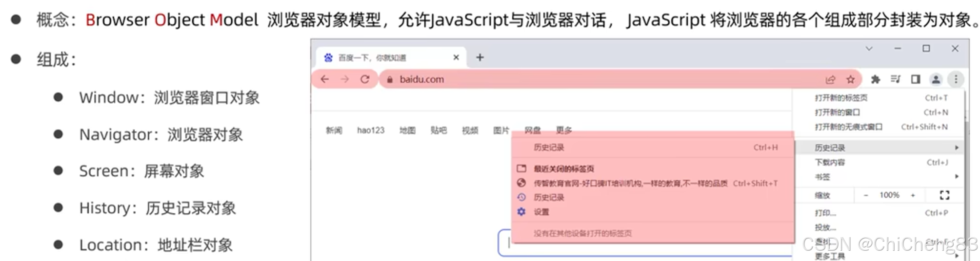Close the 百度一下 tab
This screenshot has height=261, width=980.
(x=456, y=57)
